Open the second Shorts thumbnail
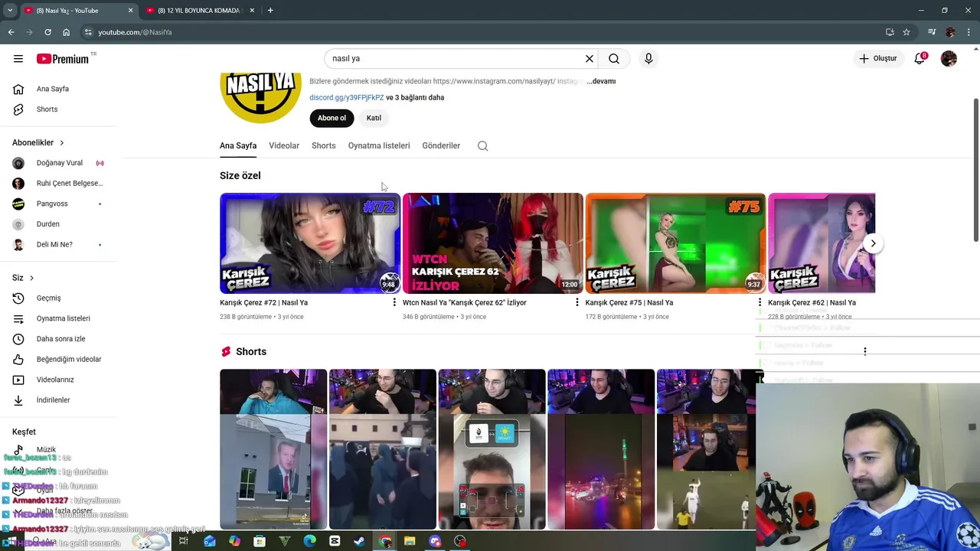The height and width of the screenshot is (551, 980). point(383,449)
